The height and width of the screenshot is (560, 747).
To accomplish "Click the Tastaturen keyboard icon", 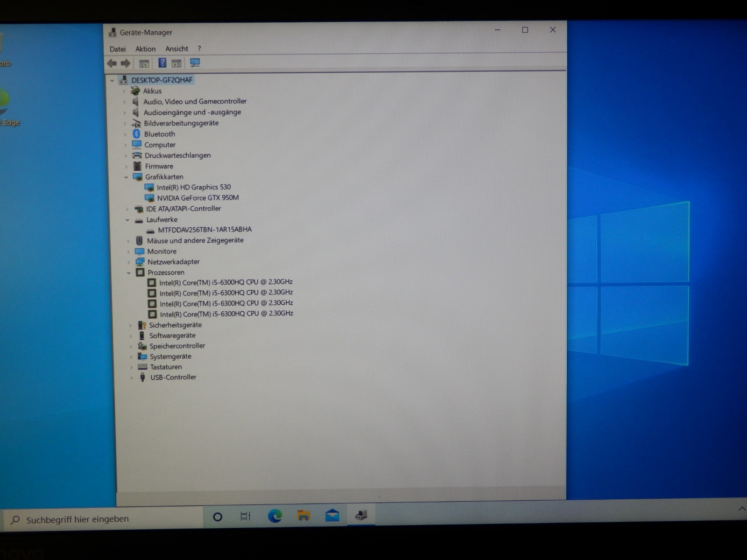I will 143,367.
